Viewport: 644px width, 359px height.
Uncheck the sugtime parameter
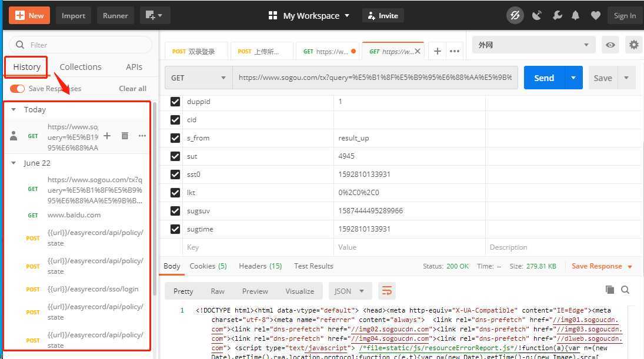[x=175, y=229]
